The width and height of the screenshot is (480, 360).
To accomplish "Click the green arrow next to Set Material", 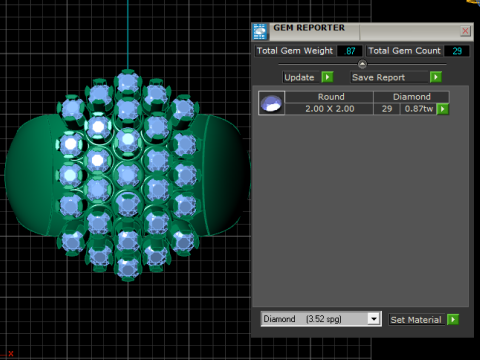I will (453, 320).
